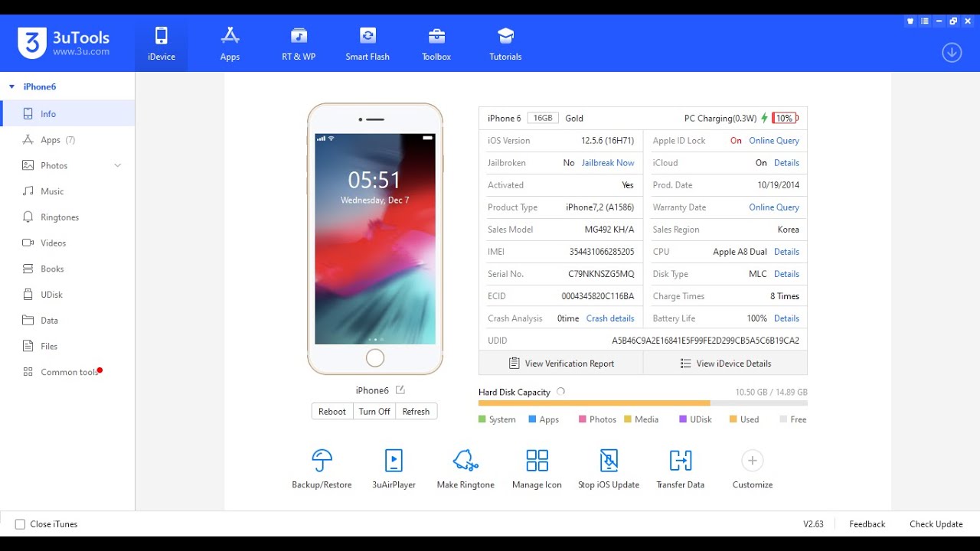Click Check Update

click(936, 524)
